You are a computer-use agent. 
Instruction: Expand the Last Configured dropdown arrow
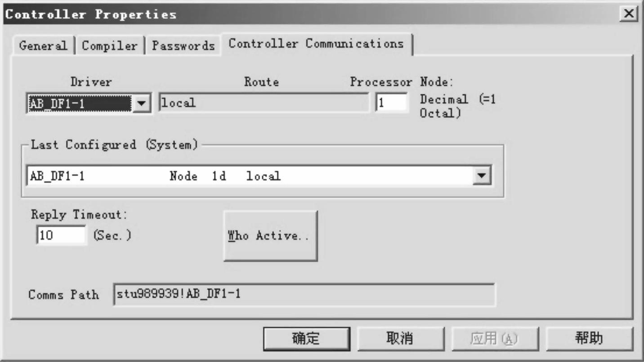click(482, 176)
